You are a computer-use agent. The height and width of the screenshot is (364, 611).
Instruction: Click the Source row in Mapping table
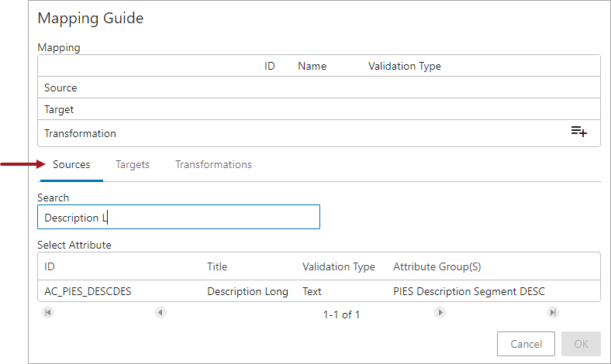(x=319, y=88)
